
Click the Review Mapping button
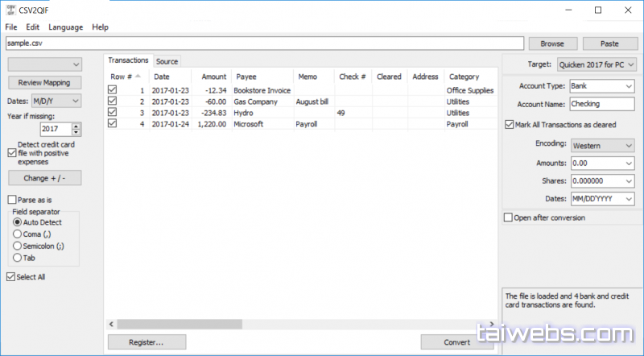tap(45, 82)
